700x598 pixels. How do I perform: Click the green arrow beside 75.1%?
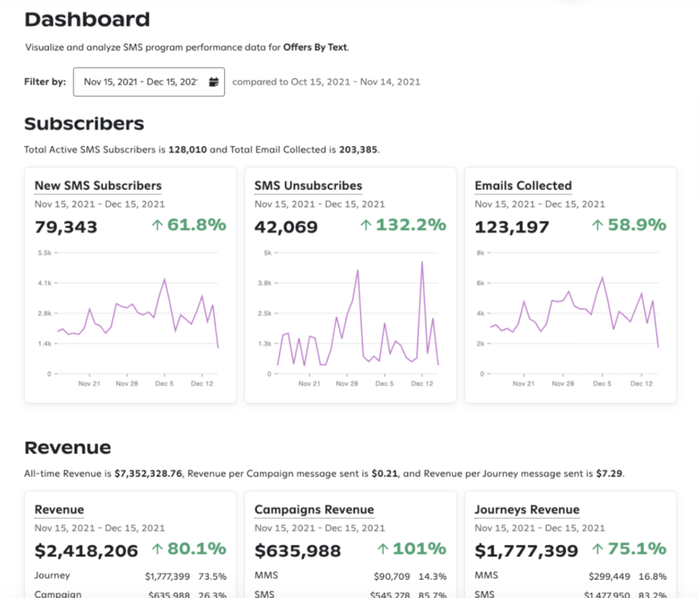pyautogui.click(x=597, y=549)
